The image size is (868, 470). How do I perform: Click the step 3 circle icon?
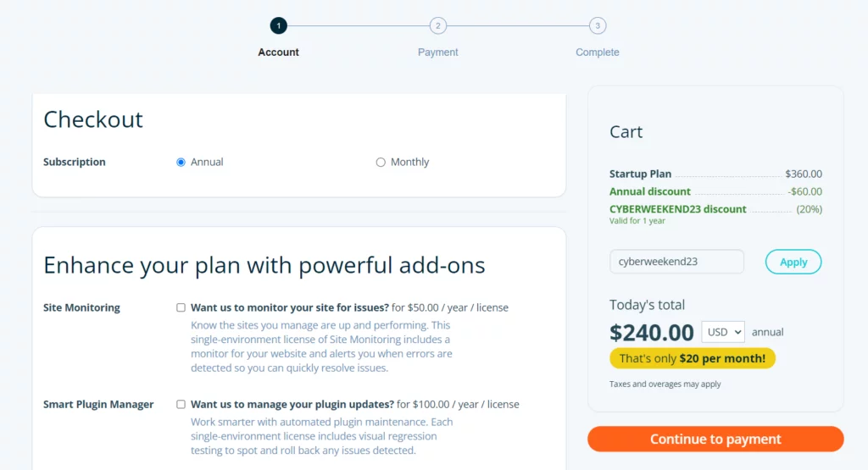pyautogui.click(x=598, y=25)
